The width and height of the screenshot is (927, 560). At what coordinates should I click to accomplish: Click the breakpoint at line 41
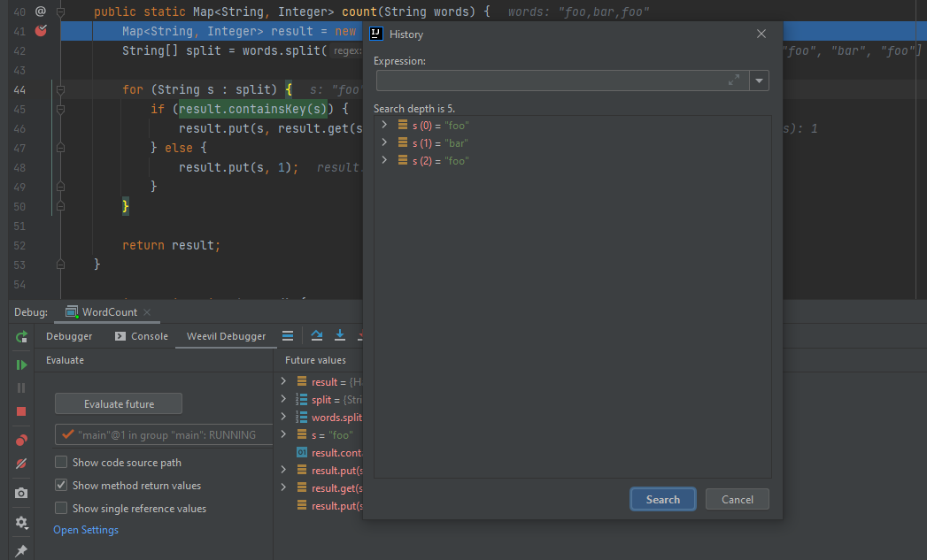click(x=41, y=31)
